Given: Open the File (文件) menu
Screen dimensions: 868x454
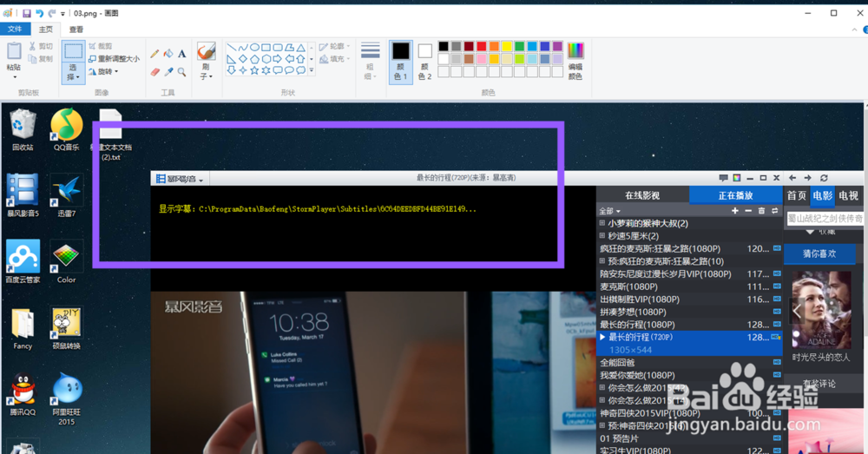Looking at the screenshot, I should (15, 30).
